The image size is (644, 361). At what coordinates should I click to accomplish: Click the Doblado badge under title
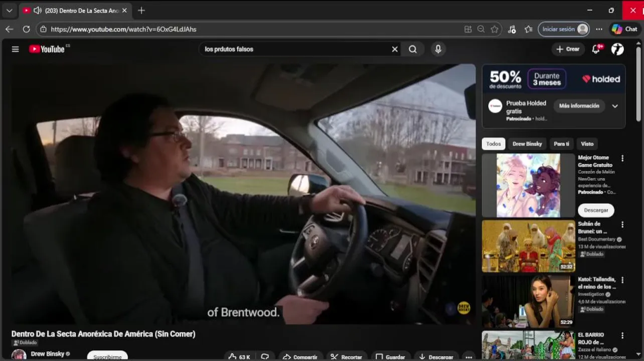coord(25,343)
